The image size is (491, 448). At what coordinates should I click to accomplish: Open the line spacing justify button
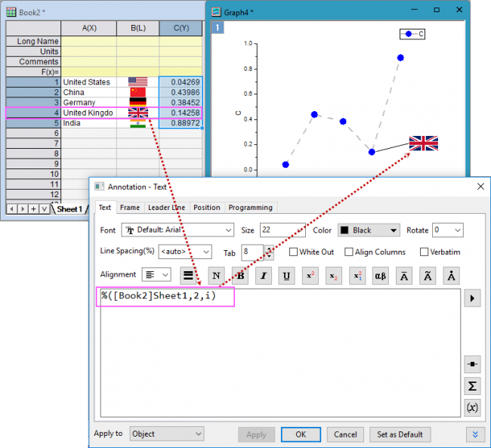188,276
